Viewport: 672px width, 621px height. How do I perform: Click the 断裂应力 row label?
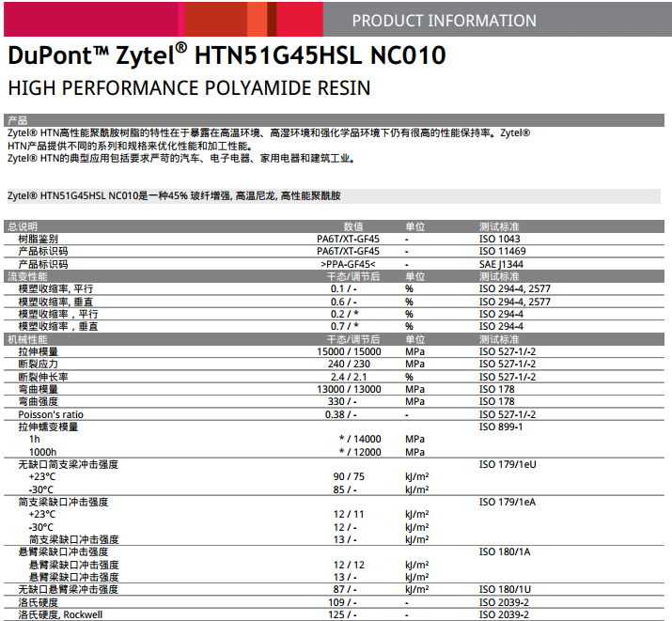(x=38, y=364)
